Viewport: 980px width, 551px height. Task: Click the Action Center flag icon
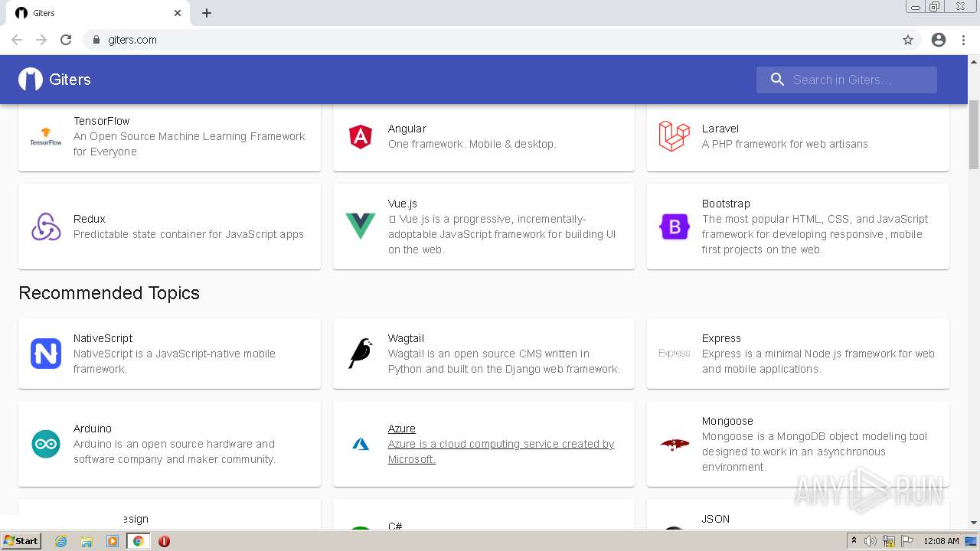907,541
